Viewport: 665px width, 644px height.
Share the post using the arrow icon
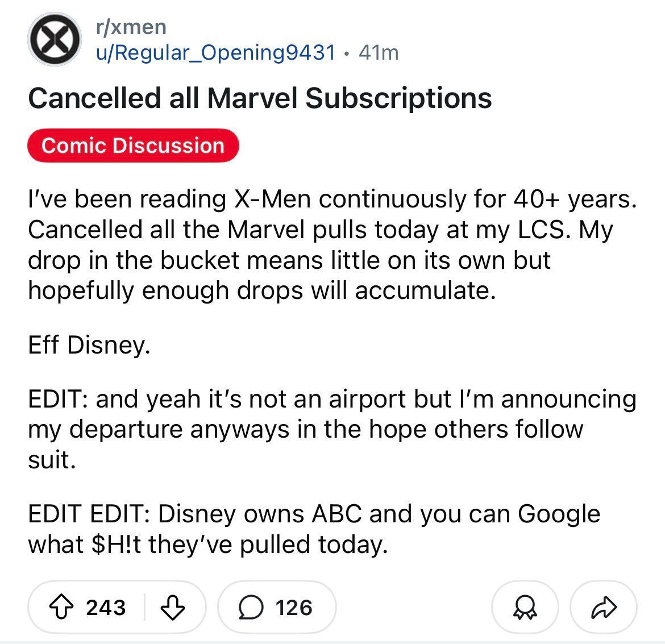point(603,607)
